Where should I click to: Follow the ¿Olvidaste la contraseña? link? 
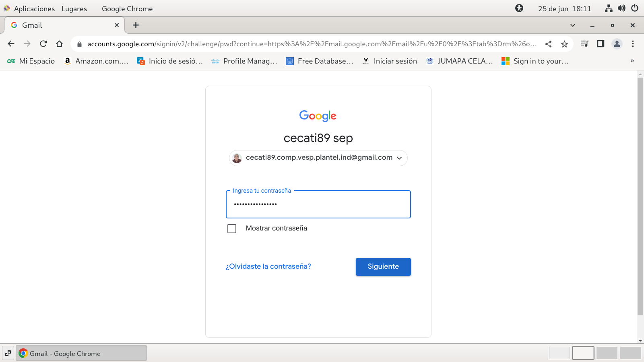pyautogui.click(x=268, y=266)
